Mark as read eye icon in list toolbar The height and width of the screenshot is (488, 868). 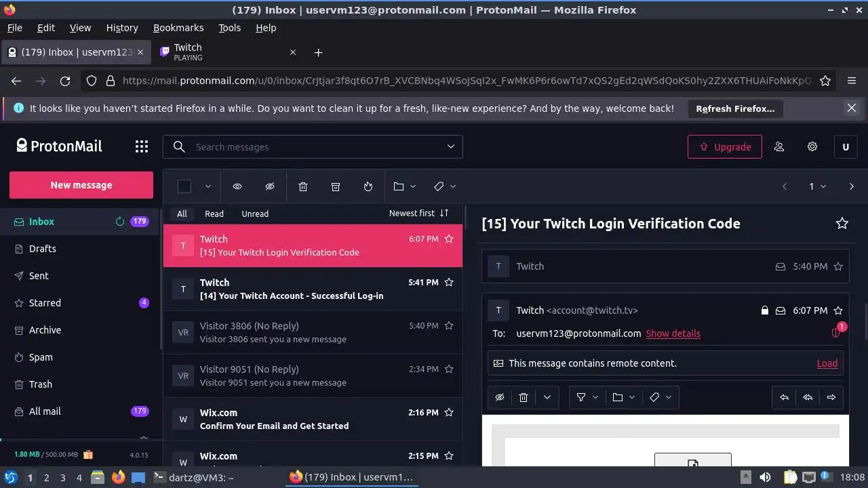coord(237,186)
